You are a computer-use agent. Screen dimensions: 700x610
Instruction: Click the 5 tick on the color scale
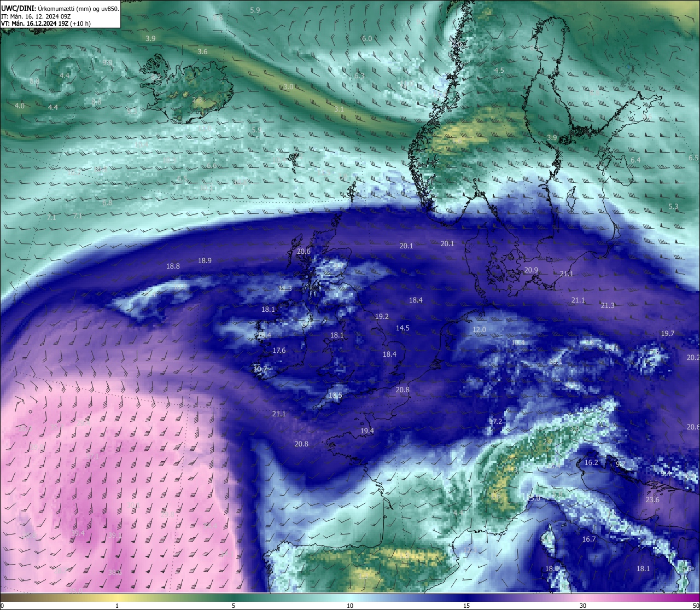(x=234, y=606)
